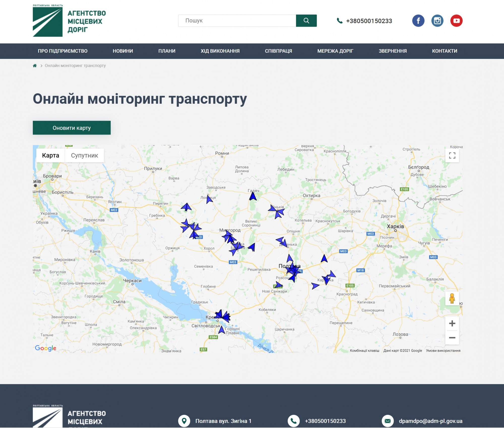Click the Оновити карту button
The height and width of the screenshot is (428, 504).
72,128
